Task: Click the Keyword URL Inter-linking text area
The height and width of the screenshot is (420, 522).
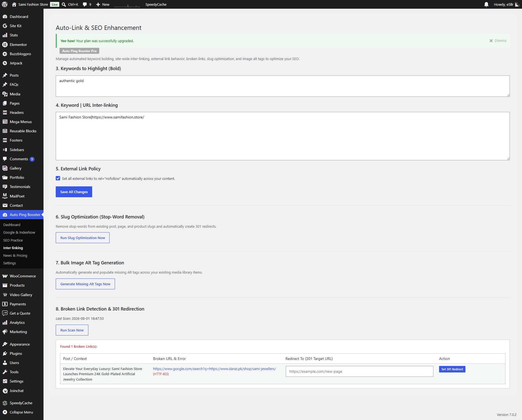Action: click(x=283, y=136)
